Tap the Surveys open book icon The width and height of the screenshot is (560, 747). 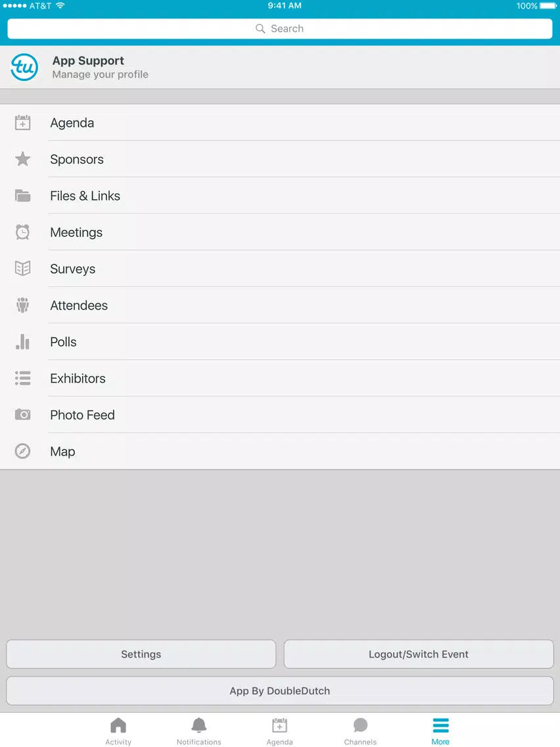coord(22,269)
